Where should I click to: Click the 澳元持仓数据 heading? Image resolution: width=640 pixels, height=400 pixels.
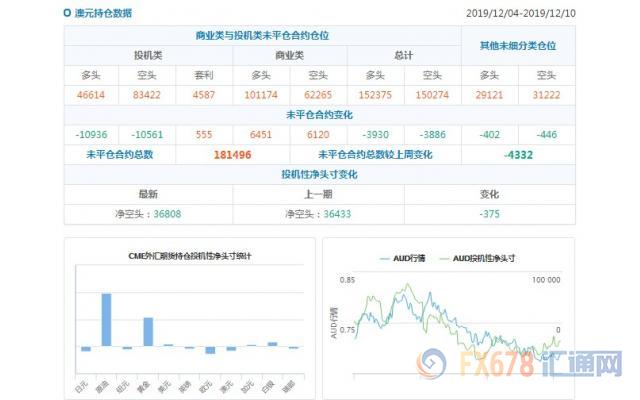coord(103,13)
